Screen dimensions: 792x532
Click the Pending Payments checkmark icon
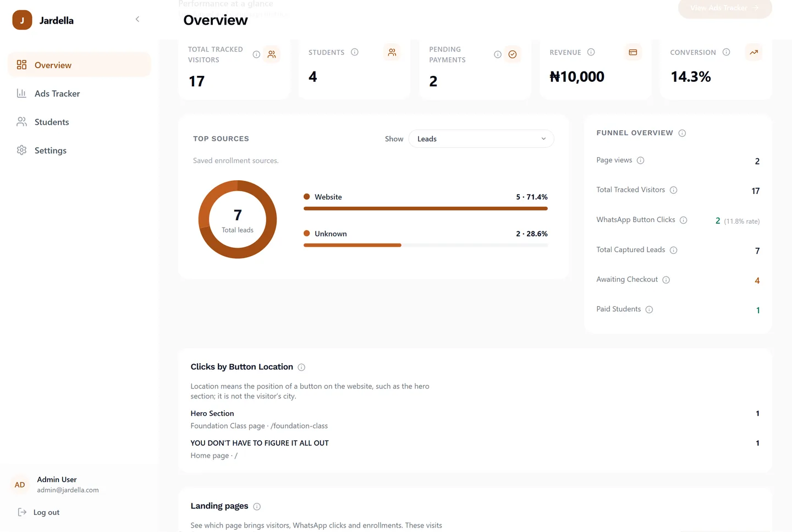[x=513, y=54]
